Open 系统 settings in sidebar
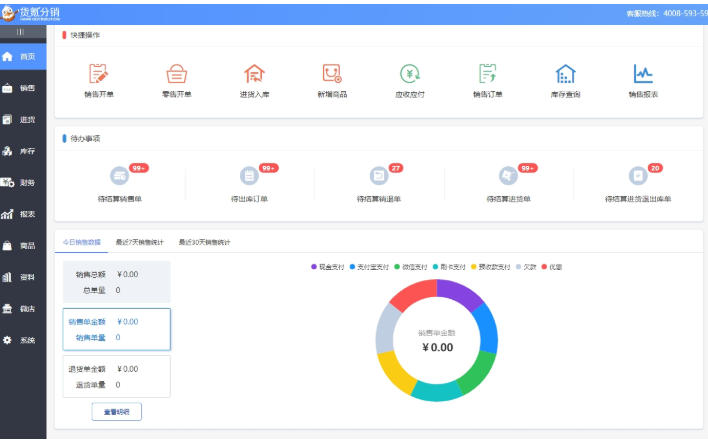Screen dimensions: 708x440 (x=22, y=340)
